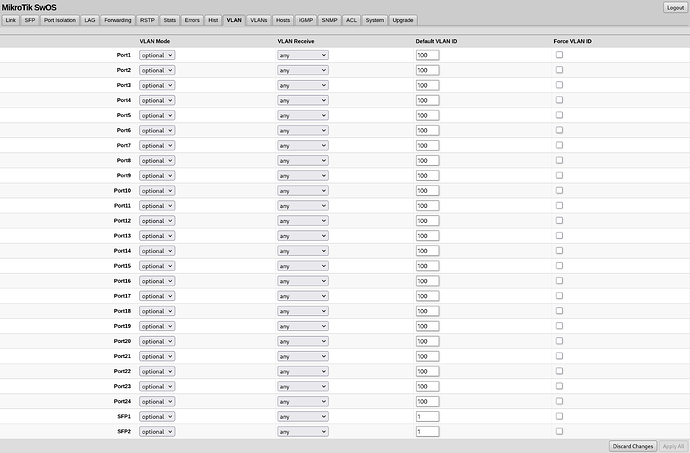The height and width of the screenshot is (453, 690).
Task: Switch to the VLANs tab
Action: click(259, 20)
